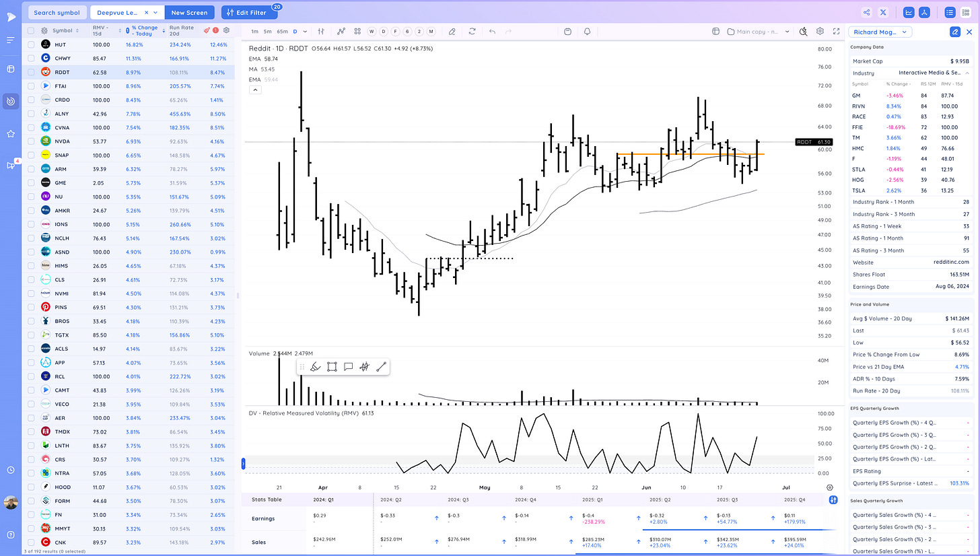
Task: Open the alerts bell icon
Action: pos(588,31)
